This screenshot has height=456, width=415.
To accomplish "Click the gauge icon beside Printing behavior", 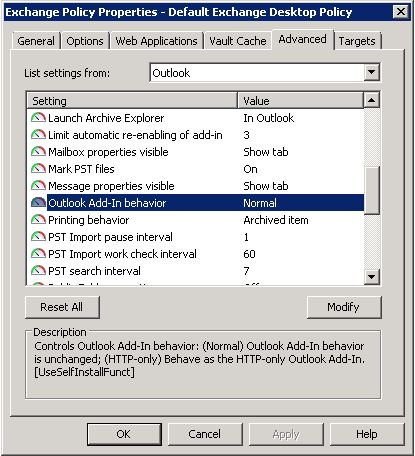I will [x=38, y=220].
